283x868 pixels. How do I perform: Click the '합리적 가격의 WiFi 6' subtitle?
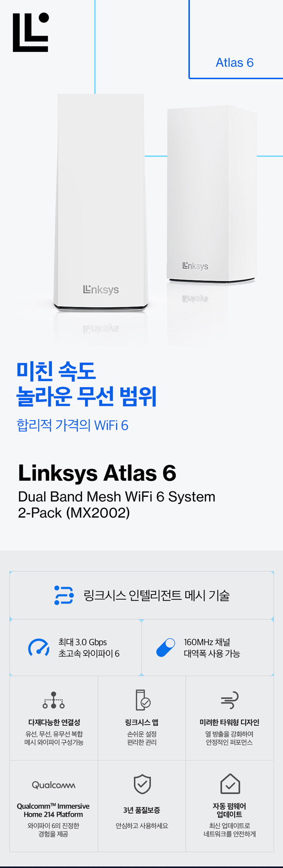(72, 425)
